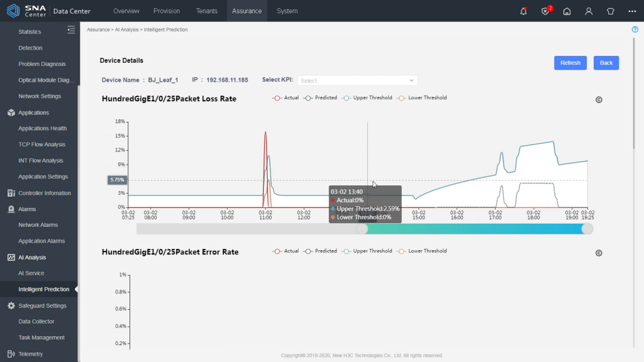The image size is (644, 362).
Task: Click the Back button
Action: (606, 63)
